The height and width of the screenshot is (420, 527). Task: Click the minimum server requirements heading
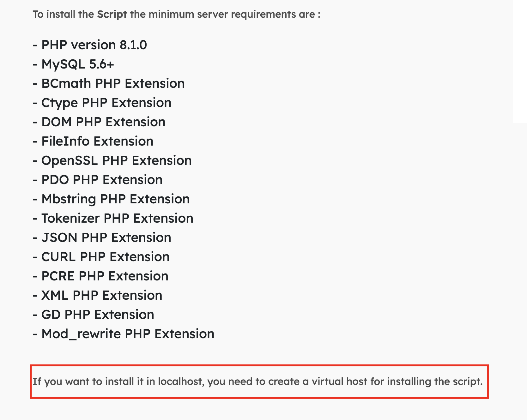177,15
